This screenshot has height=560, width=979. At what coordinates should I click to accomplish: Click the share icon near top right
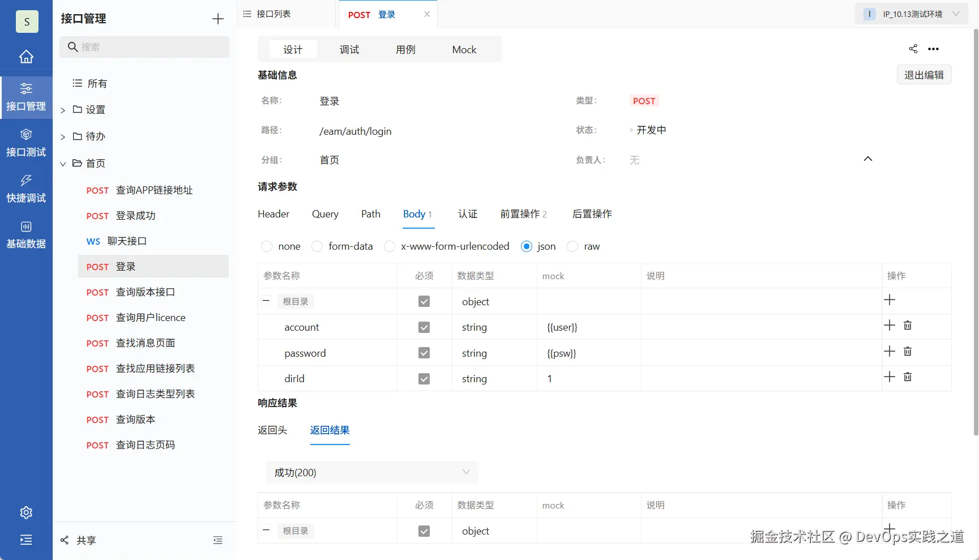[x=913, y=49]
